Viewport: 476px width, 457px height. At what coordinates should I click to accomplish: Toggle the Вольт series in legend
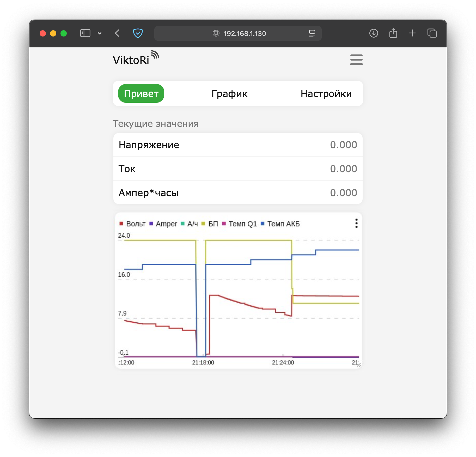[133, 224]
